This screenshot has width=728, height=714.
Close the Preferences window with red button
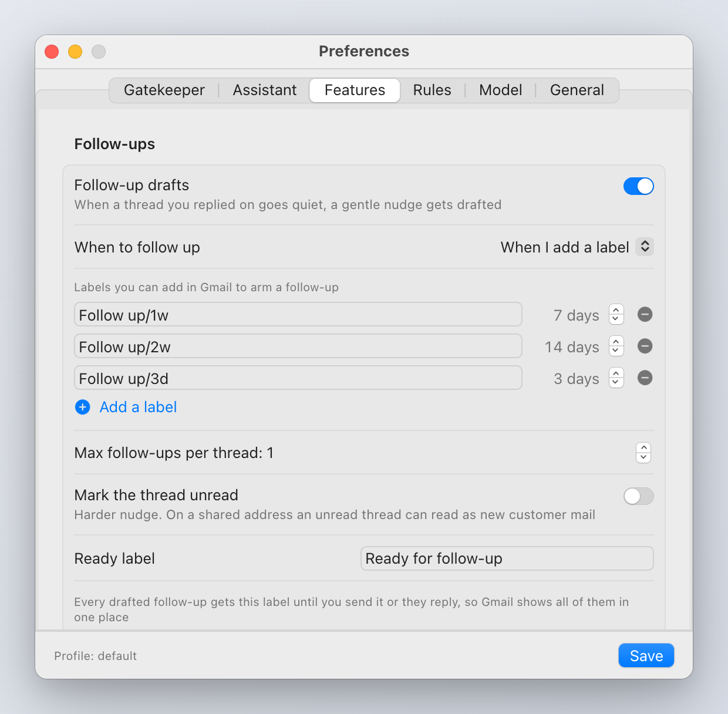[52, 52]
